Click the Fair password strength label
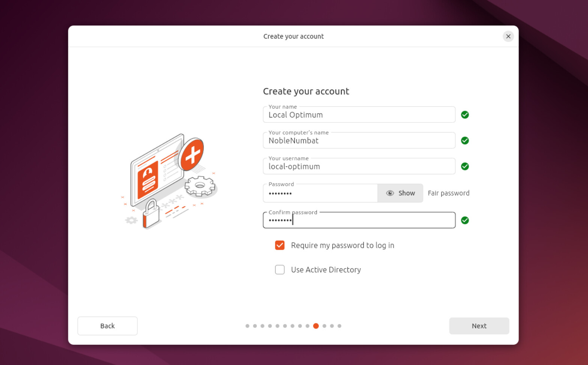588x365 pixels. point(448,193)
